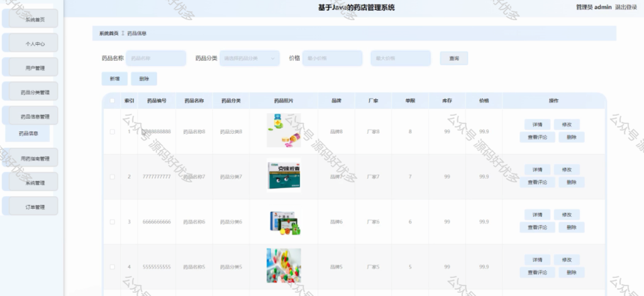Click 删除 button in 药品名称7 row
The height and width of the screenshot is (296, 644).
point(571,182)
